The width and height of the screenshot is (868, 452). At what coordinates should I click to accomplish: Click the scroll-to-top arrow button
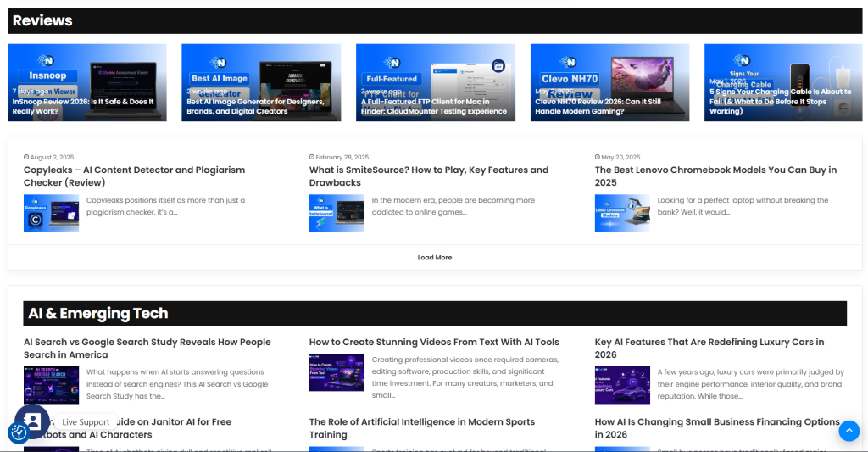tap(849, 431)
